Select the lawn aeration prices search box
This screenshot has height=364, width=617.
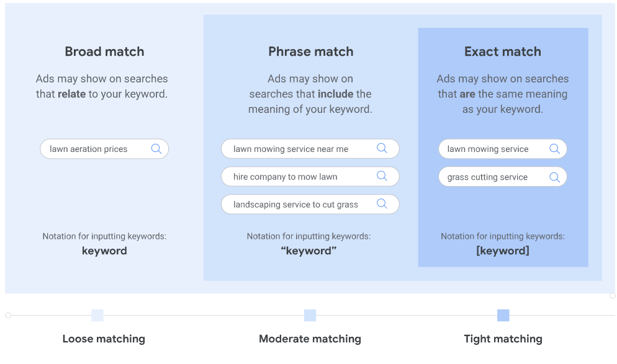click(x=104, y=149)
